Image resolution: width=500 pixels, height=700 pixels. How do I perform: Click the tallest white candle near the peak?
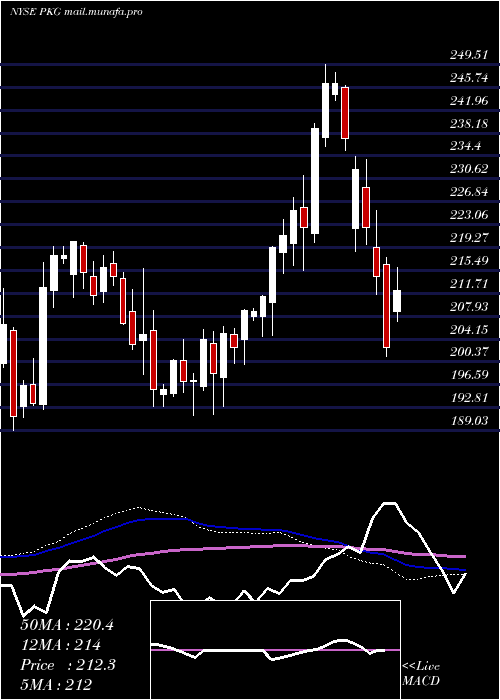click(x=315, y=181)
